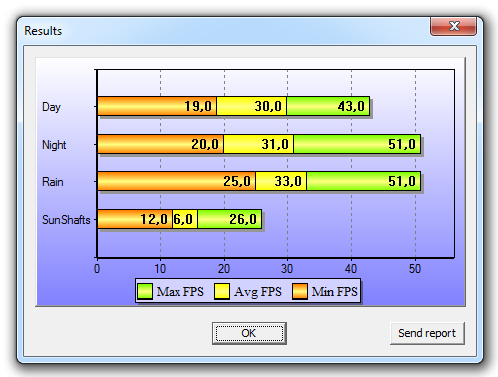Click the yellow Avg FPS legend swatch
The height and width of the screenshot is (377, 498).
click(222, 291)
